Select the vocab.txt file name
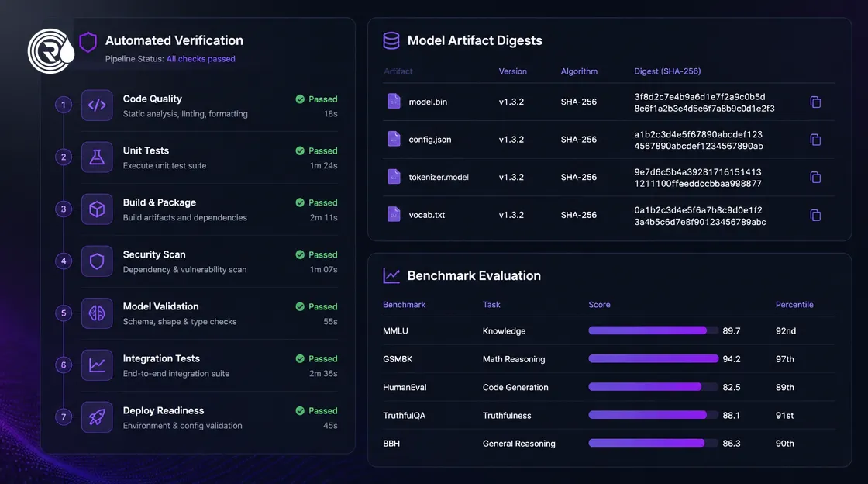 pos(427,215)
